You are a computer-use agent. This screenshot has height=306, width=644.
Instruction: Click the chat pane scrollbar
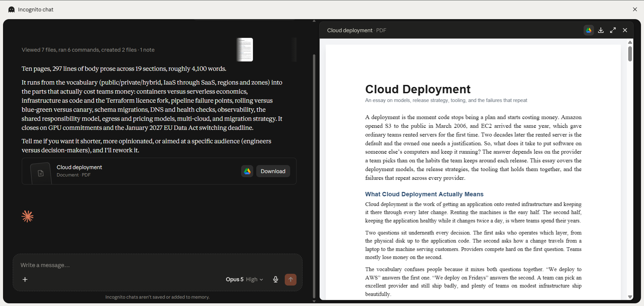pyautogui.click(x=314, y=176)
